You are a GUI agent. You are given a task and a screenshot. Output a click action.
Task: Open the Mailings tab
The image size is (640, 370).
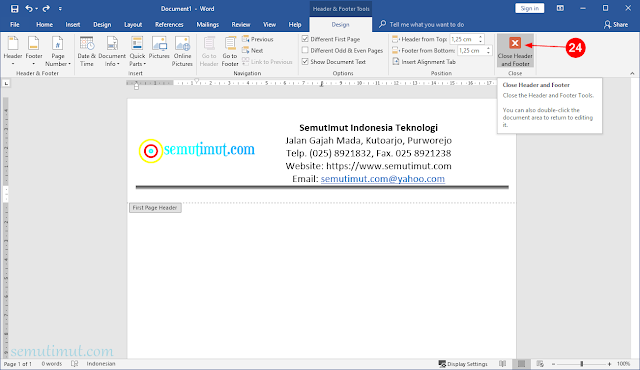point(208,24)
